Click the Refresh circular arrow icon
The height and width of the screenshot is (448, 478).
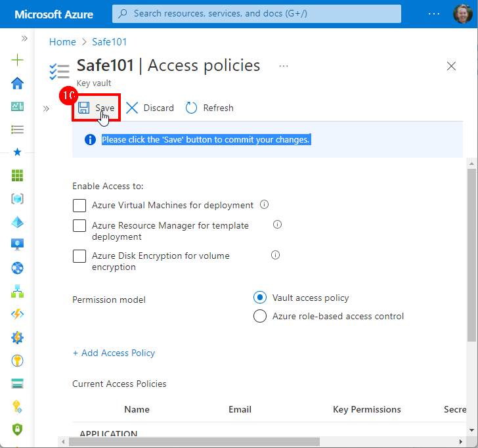coord(192,108)
